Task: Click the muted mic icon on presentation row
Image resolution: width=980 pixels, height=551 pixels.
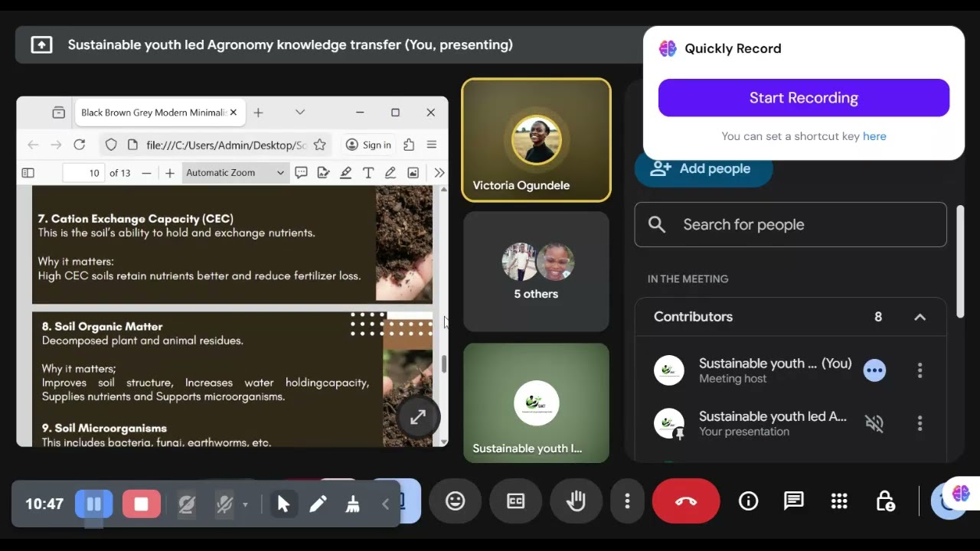Action: (x=874, y=423)
